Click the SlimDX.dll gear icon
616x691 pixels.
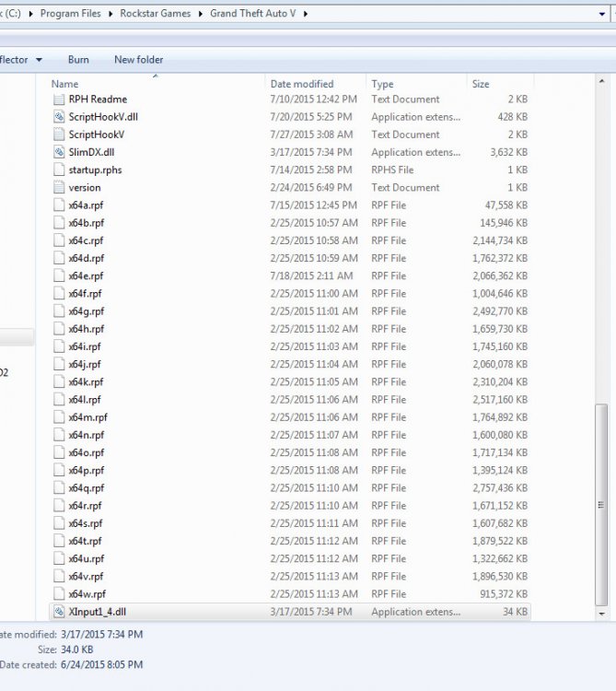tap(59, 152)
